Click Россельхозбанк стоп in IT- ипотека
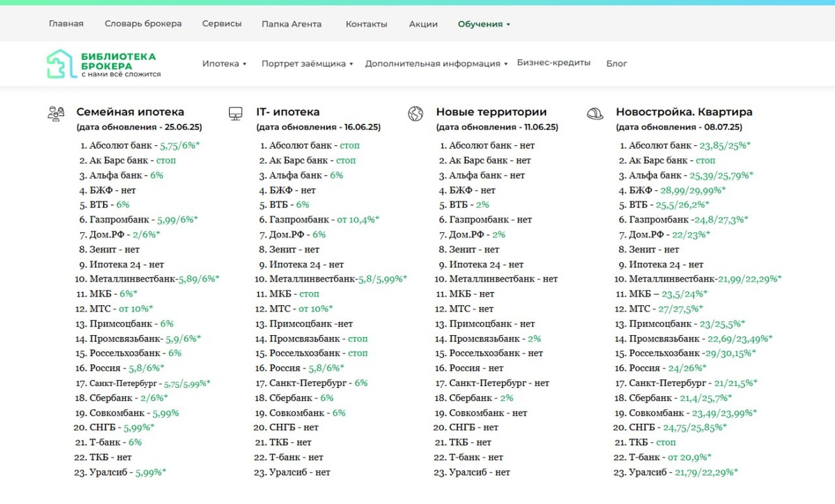This screenshot has height=504, width=835. click(358, 353)
